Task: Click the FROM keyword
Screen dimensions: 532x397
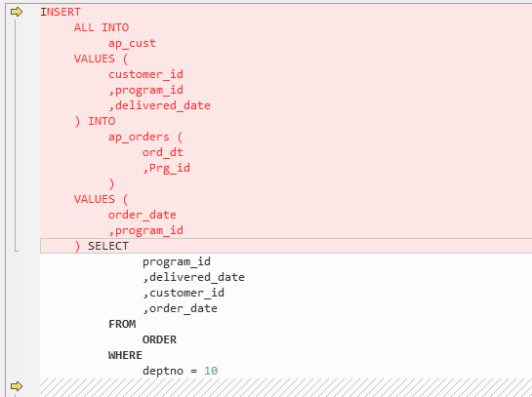Action: [122, 324]
